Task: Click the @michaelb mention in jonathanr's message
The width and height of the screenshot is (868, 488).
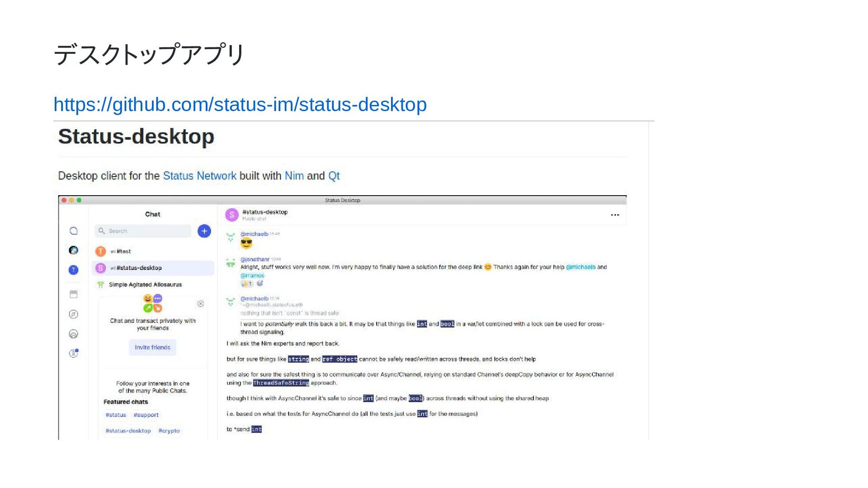Action: pyautogui.click(x=580, y=267)
